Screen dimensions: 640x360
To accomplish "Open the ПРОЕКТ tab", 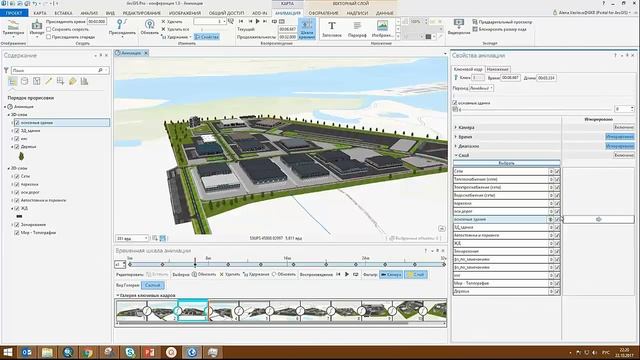I will tap(14, 13).
